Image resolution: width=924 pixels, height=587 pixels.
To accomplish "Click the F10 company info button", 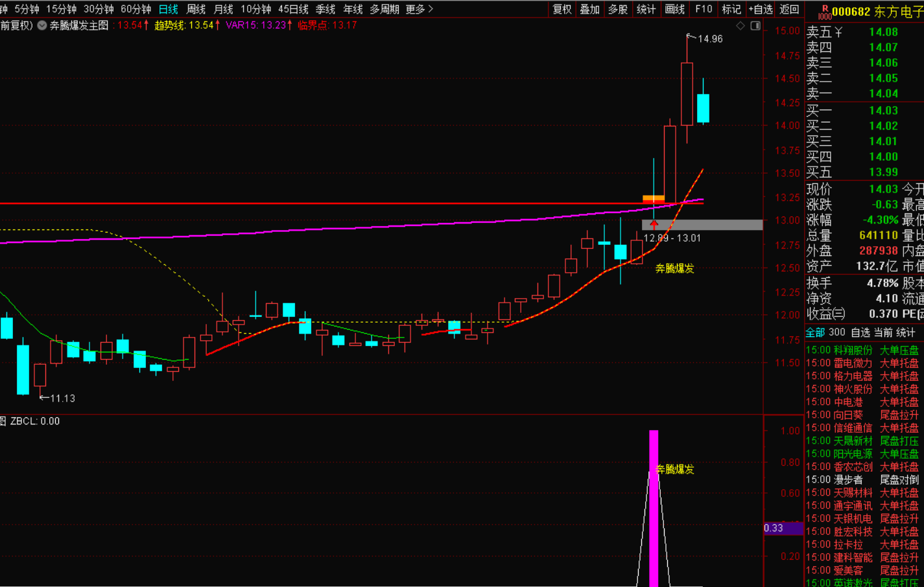I will (x=704, y=9).
